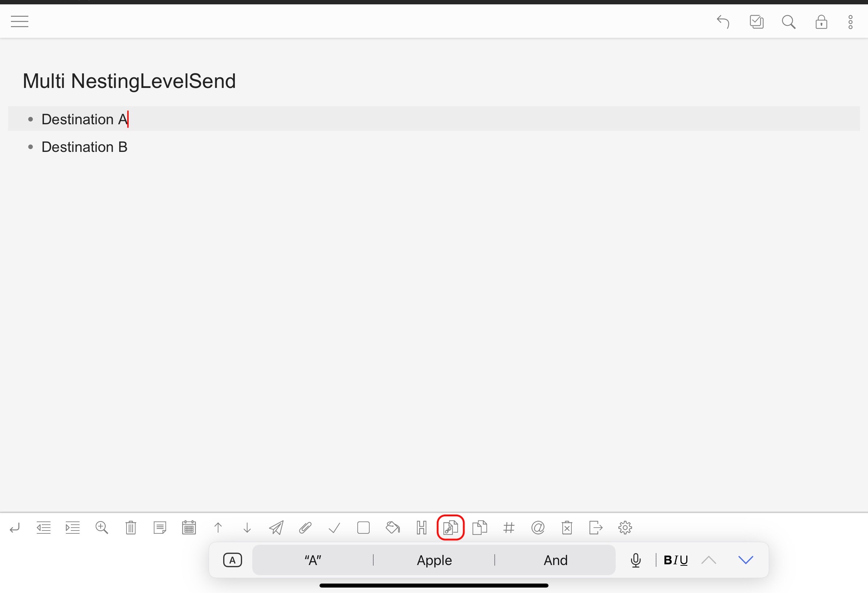Toggle multi-select checkmark icon in top bar

[756, 22]
